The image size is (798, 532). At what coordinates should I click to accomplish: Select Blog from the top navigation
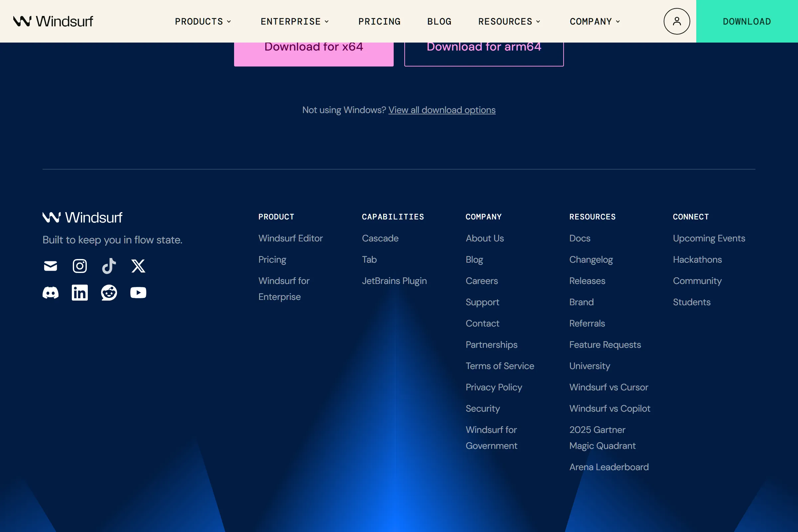[x=439, y=21]
